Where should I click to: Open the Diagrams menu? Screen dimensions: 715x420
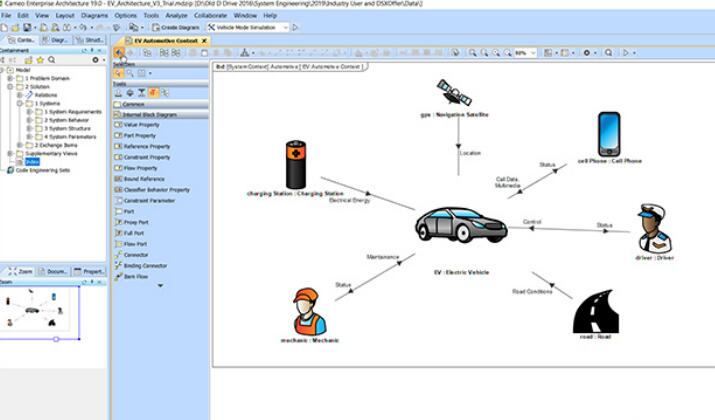(95, 16)
